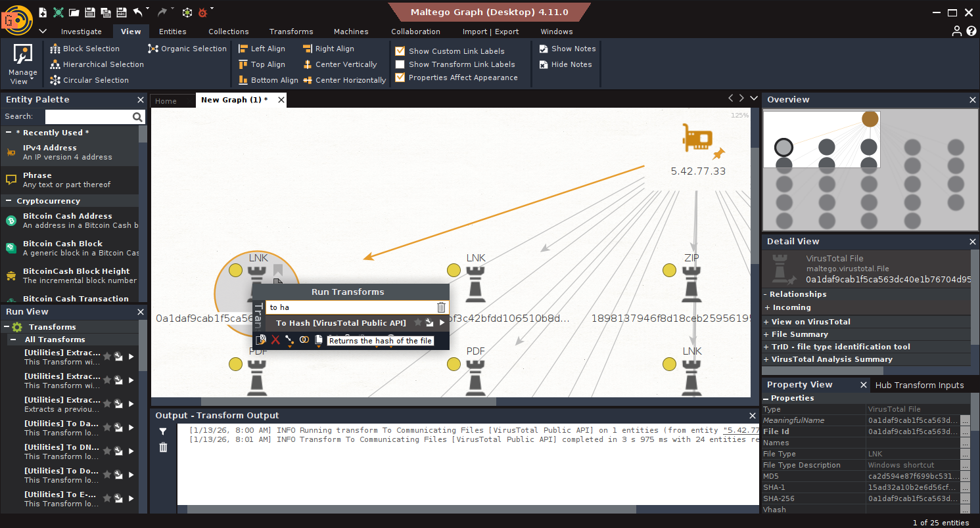Viewport: 980px width, 528px height.
Task: Click the Entity Palette search field
Action: [x=88, y=117]
